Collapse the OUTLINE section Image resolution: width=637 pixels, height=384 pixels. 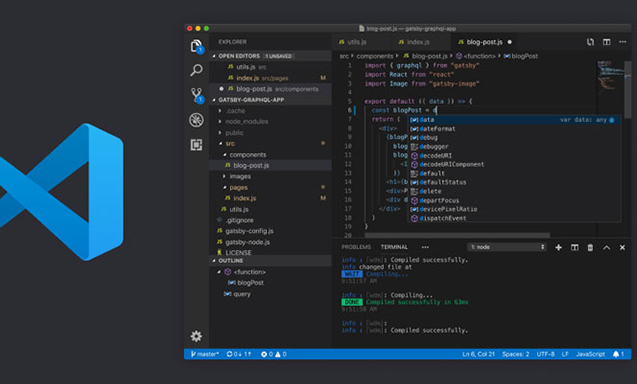coord(271,261)
